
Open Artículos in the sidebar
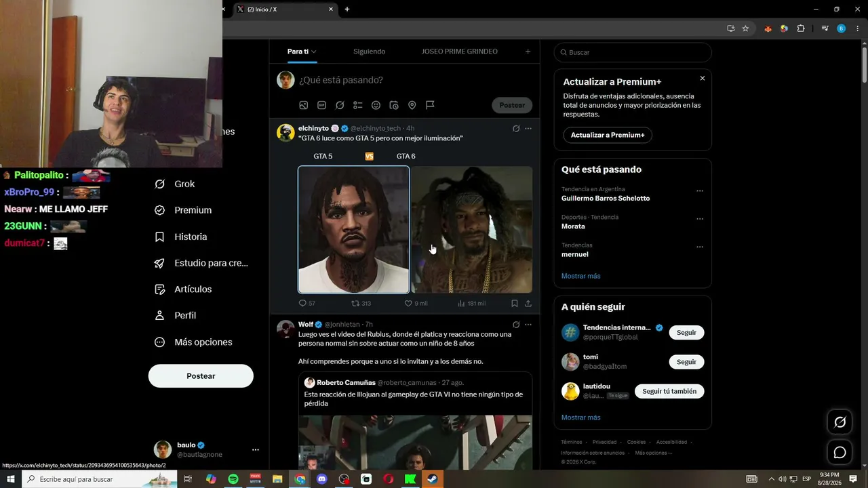coord(184,289)
